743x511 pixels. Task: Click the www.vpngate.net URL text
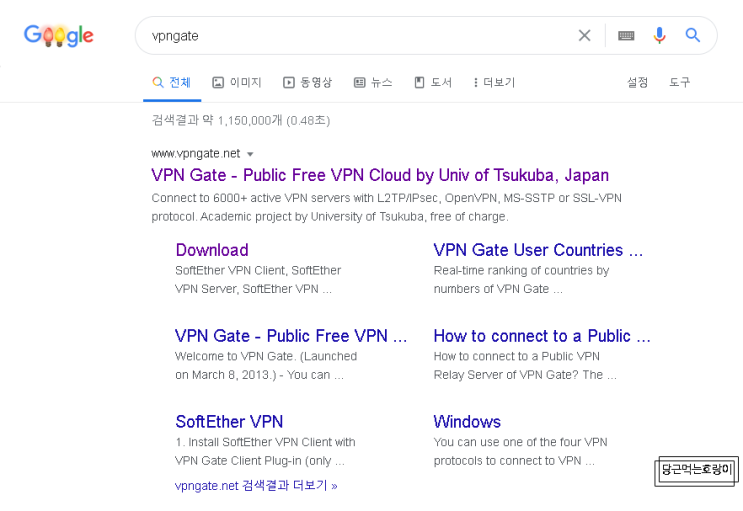(x=196, y=154)
